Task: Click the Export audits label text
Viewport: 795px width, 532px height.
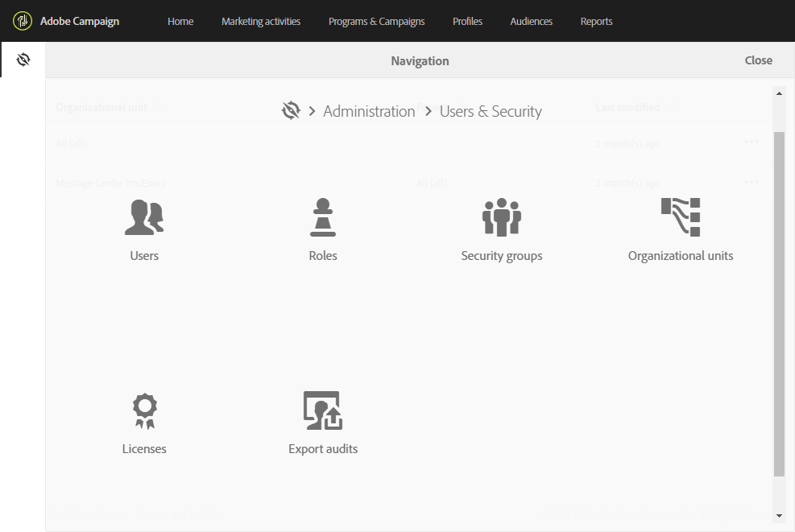Action: coord(323,449)
